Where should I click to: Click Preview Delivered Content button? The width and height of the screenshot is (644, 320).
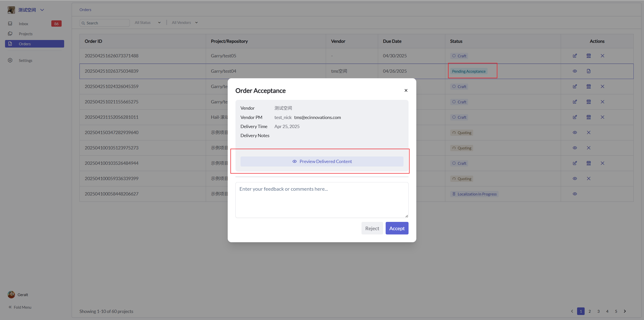click(322, 162)
